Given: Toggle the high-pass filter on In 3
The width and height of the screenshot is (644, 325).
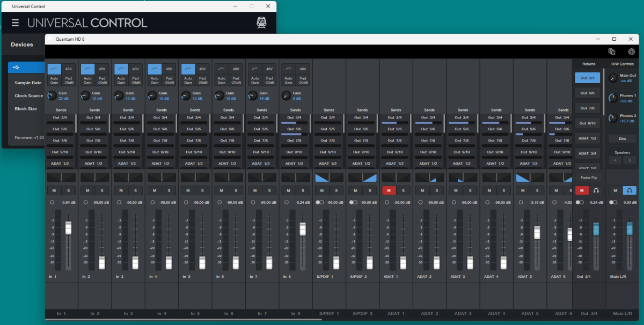Looking at the screenshot, I should [x=121, y=69].
